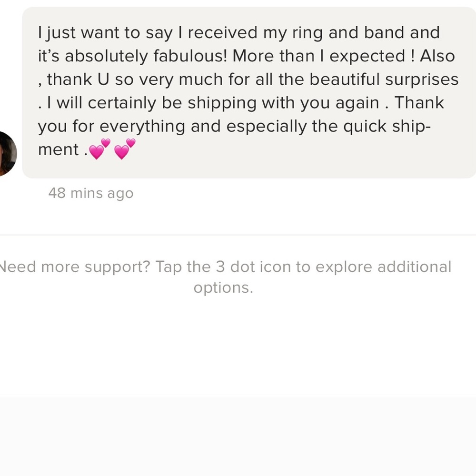Click the "48 mins ago" timestamp
The height and width of the screenshot is (476, 476).
coord(91,193)
